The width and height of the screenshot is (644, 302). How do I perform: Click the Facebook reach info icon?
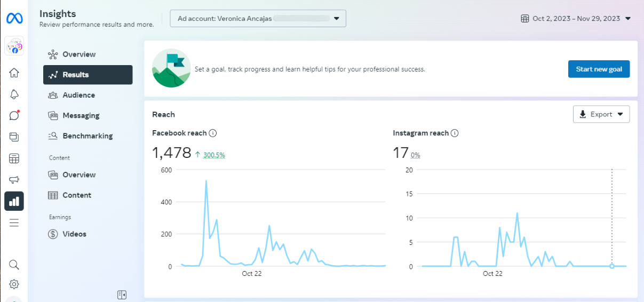point(212,133)
